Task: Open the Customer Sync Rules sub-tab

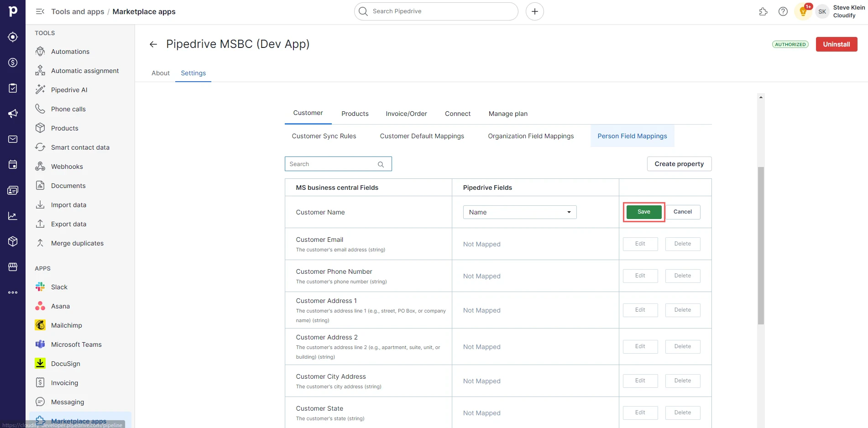Action: tap(324, 136)
